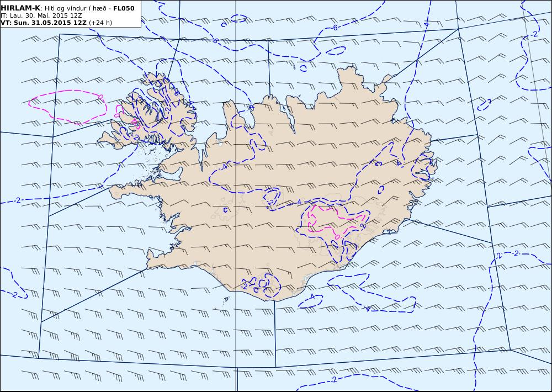Click the "VT: Sun. 31.05.2015 12Z" valid time
Screen dimensions: 552x392
pyautogui.click(x=43, y=23)
